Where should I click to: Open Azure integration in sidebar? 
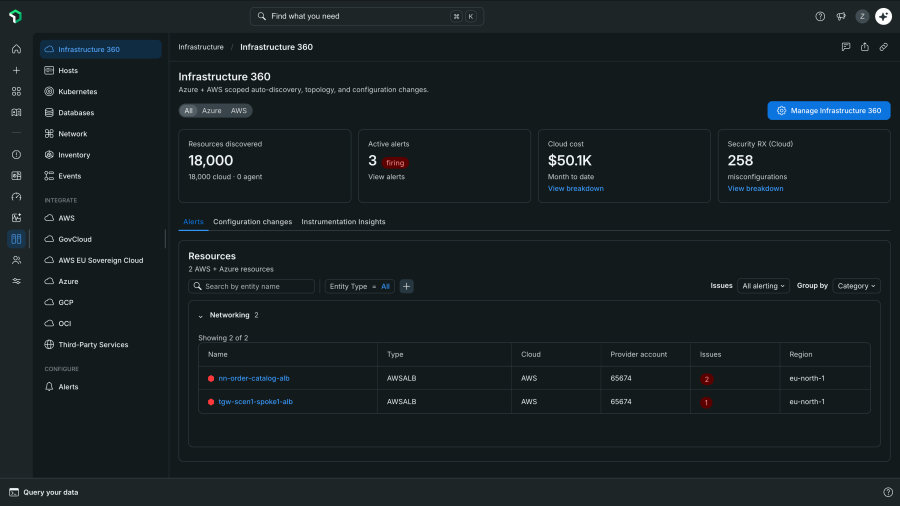(100, 281)
